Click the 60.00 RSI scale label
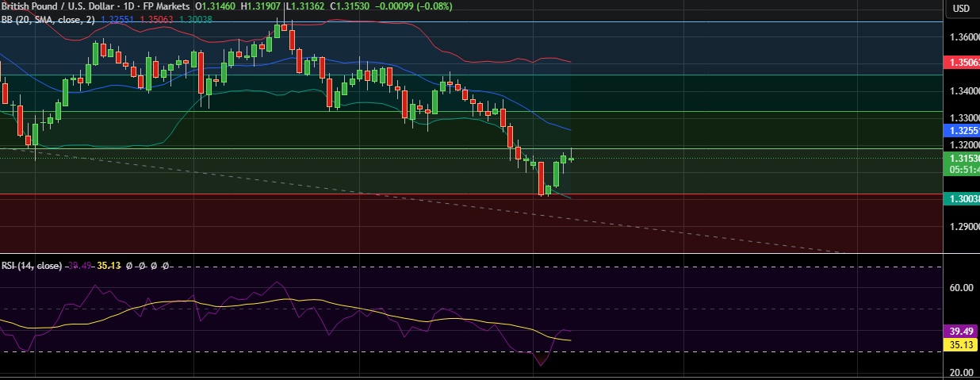980x380 pixels. pos(962,289)
